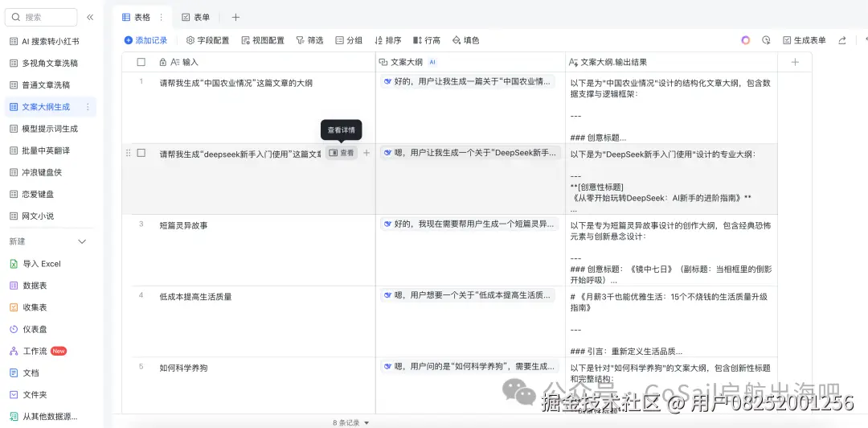
Task: Open output cell starting 《月薪3千也能优雅生活
Action: [671, 321]
